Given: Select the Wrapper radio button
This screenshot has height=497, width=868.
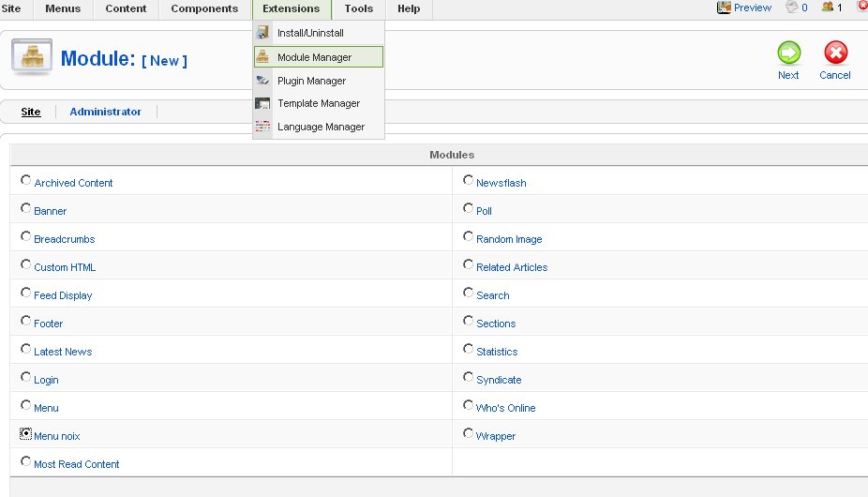Looking at the screenshot, I should coord(468,433).
